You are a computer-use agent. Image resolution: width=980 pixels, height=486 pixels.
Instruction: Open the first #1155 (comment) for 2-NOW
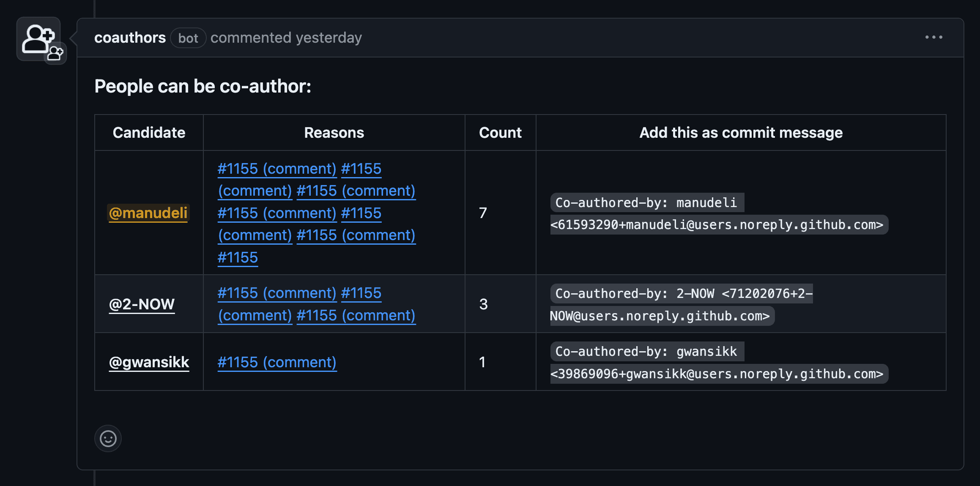(277, 293)
